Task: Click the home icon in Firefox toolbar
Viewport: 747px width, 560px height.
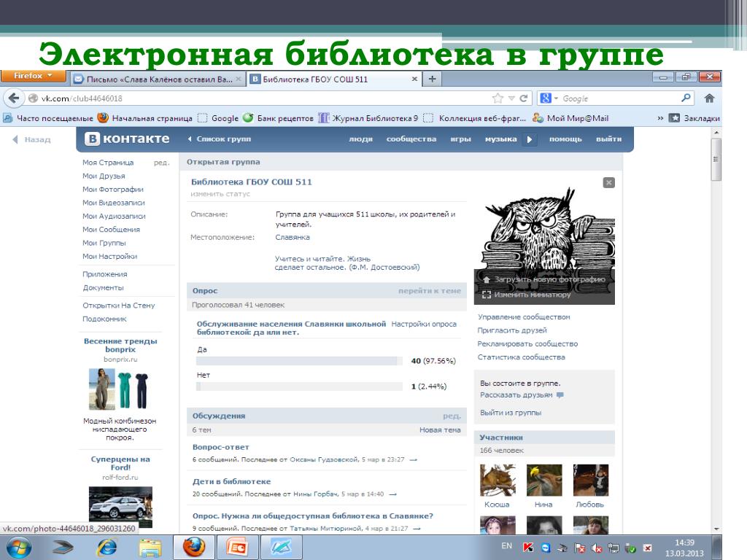Action: 709,98
